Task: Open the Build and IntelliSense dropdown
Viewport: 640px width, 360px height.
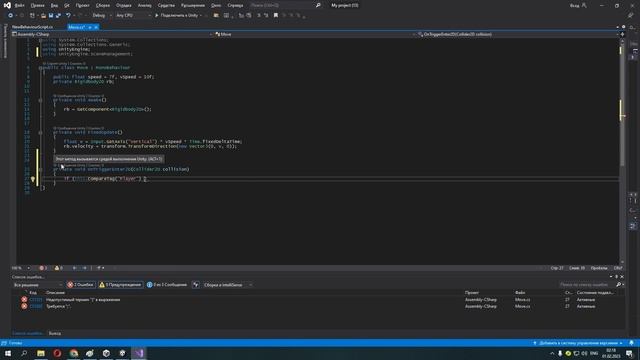Action: pos(227,285)
